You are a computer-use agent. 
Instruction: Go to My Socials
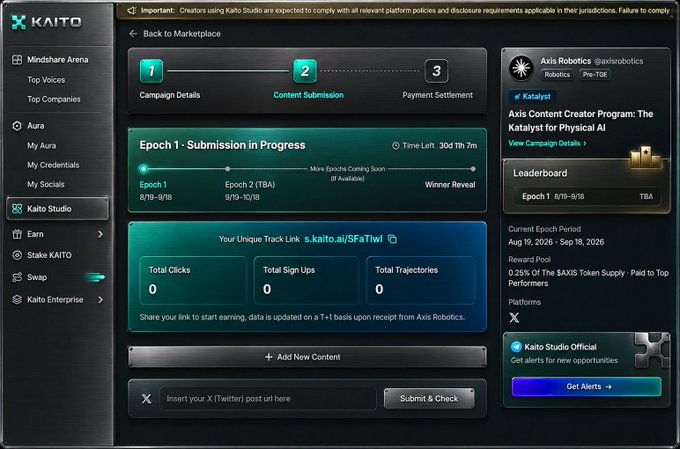click(46, 184)
